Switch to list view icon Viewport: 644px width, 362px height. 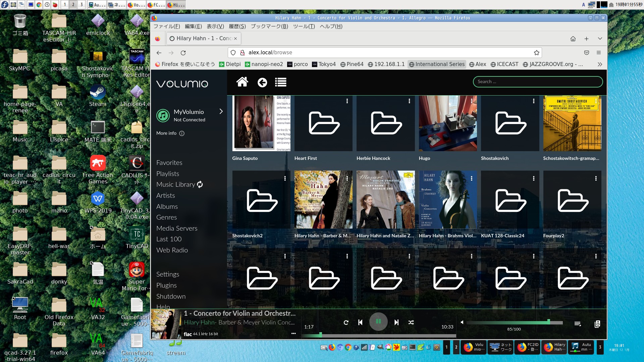point(280,82)
